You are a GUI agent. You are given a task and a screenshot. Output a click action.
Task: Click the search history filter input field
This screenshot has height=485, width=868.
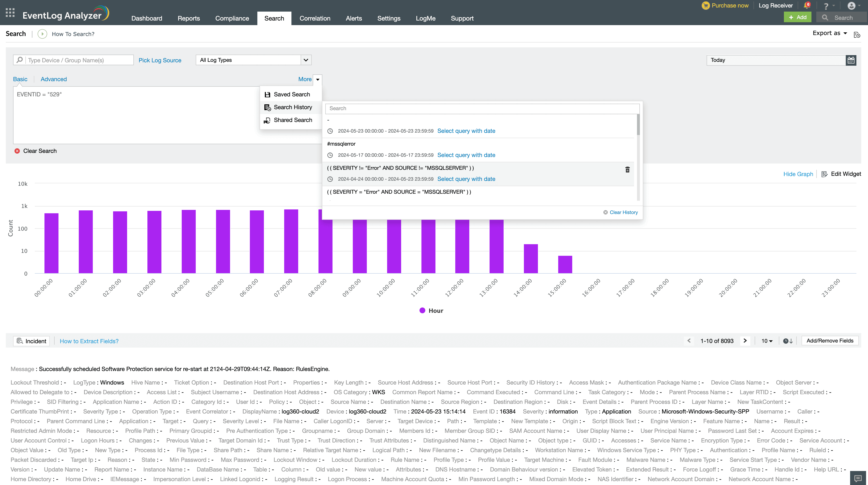482,108
